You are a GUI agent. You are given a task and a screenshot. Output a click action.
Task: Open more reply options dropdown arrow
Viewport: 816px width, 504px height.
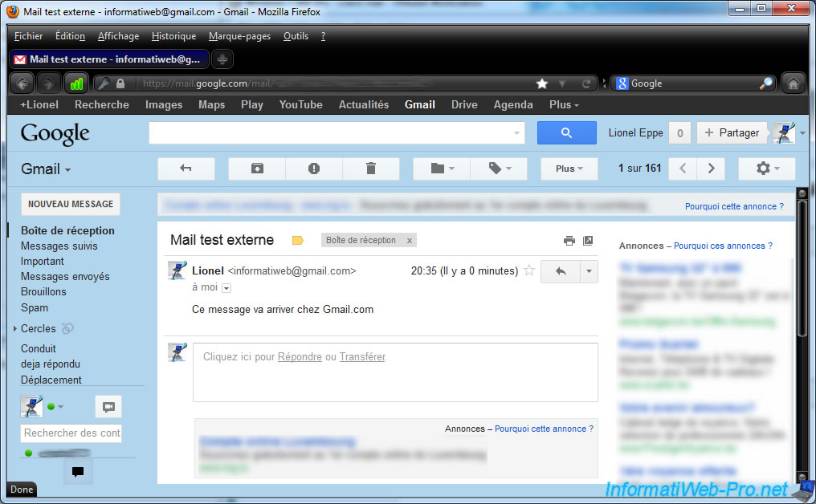pos(589,271)
